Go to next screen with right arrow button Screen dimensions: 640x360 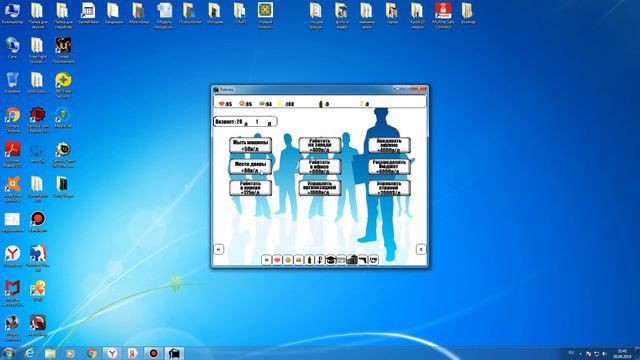pyautogui.click(x=421, y=249)
